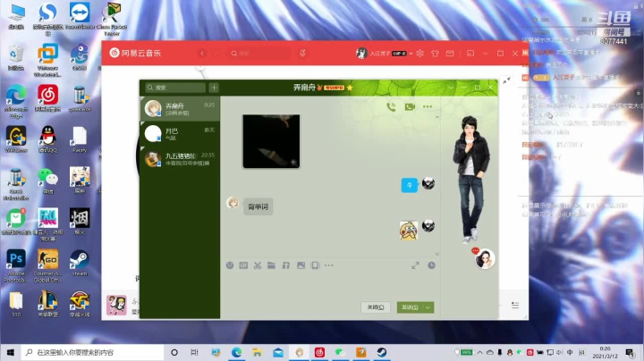Select the 九五猪猪 conversation
Viewport: 644px width, 361px height.
coord(181,159)
